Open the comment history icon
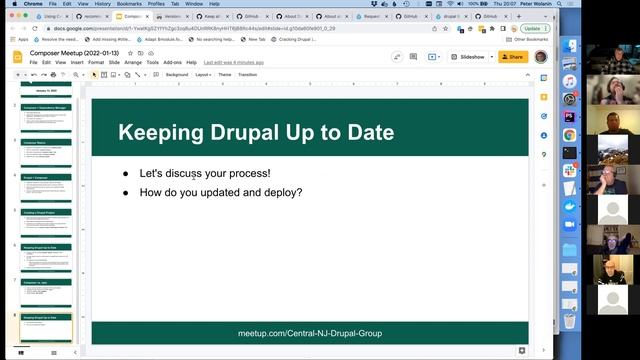 [x=413, y=57]
